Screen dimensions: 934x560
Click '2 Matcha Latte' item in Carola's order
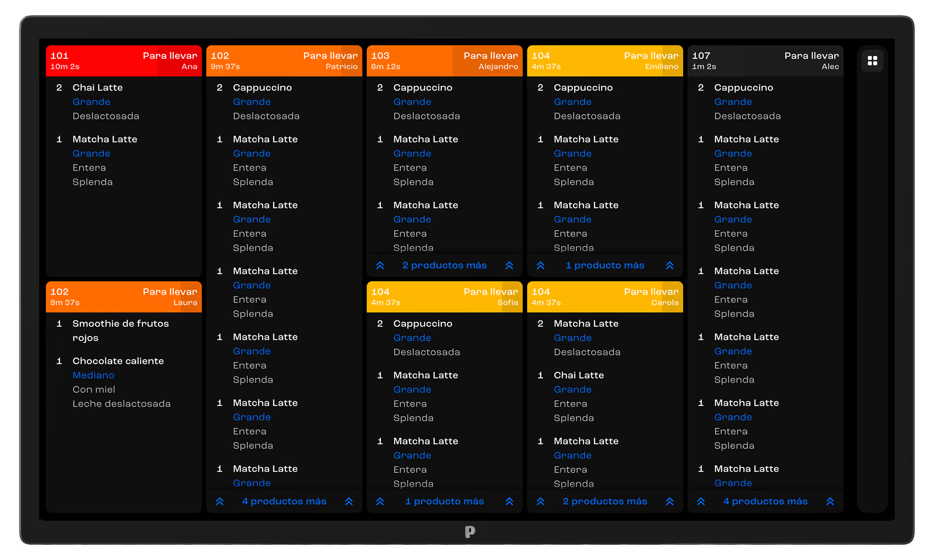pyautogui.click(x=586, y=324)
